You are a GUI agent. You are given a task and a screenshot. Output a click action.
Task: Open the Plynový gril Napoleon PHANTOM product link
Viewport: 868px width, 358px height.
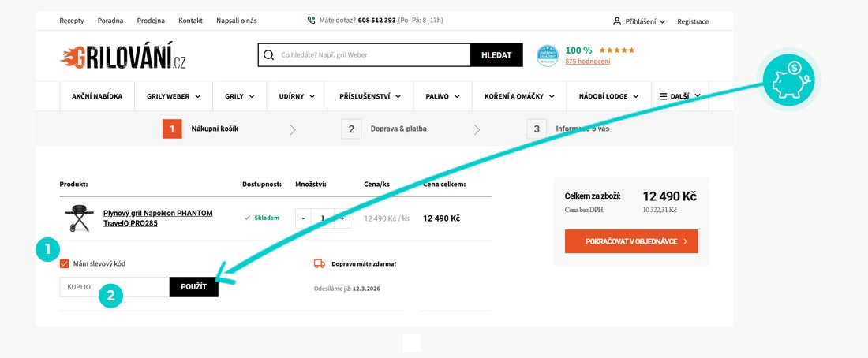click(158, 218)
